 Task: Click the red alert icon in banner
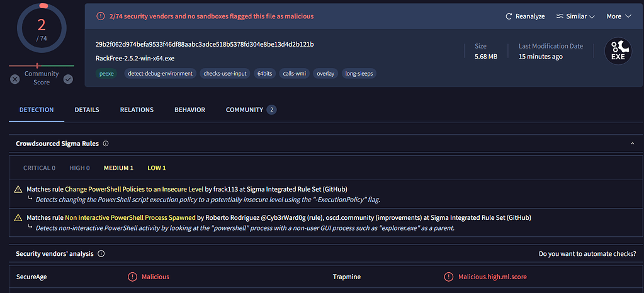tap(100, 16)
